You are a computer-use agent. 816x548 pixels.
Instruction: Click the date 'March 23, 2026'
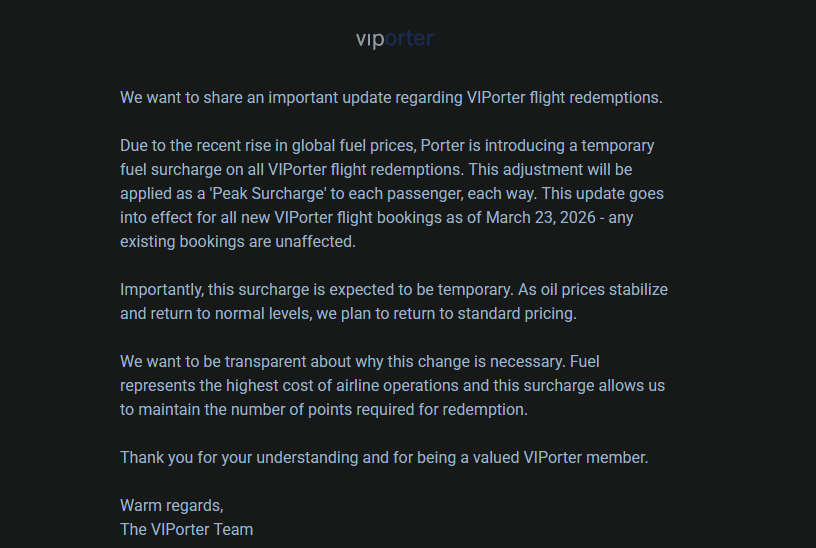(535, 218)
